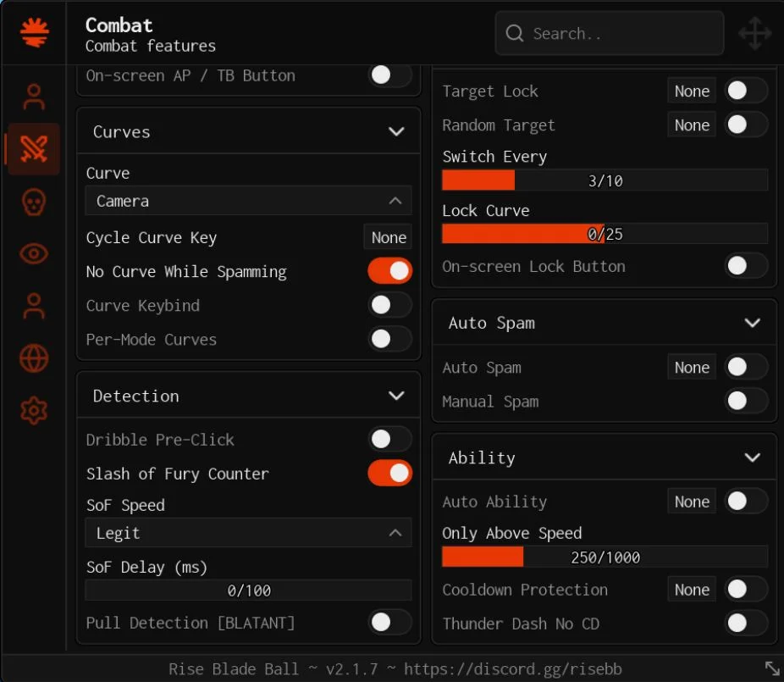Collapse the Detection section header
This screenshot has height=682, width=784.
coord(249,396)
